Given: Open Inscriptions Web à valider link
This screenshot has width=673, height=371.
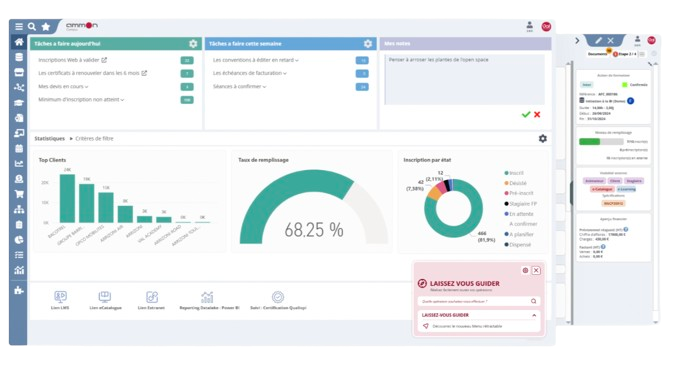Looking at the screenshot, I should coord(72,60).
